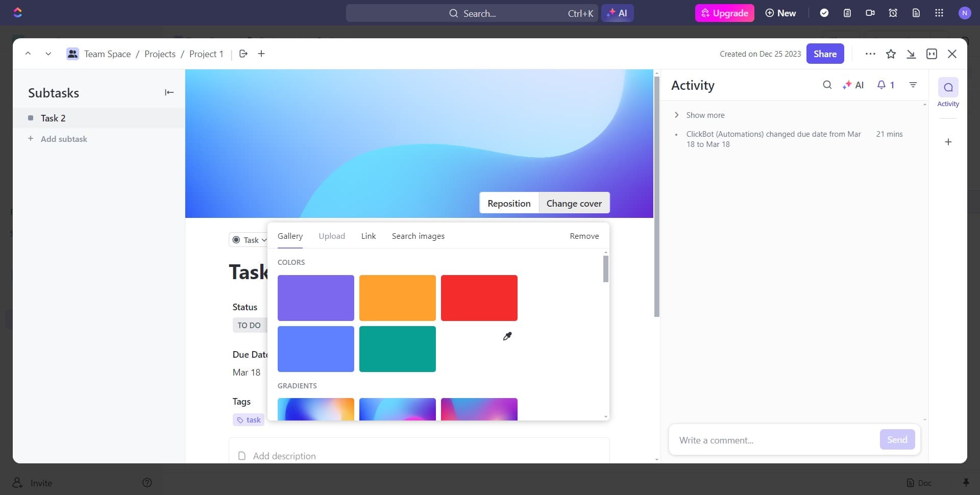Open the apps grid icon
This screenshot has width=980, height=495.
[x=939, y=13]
